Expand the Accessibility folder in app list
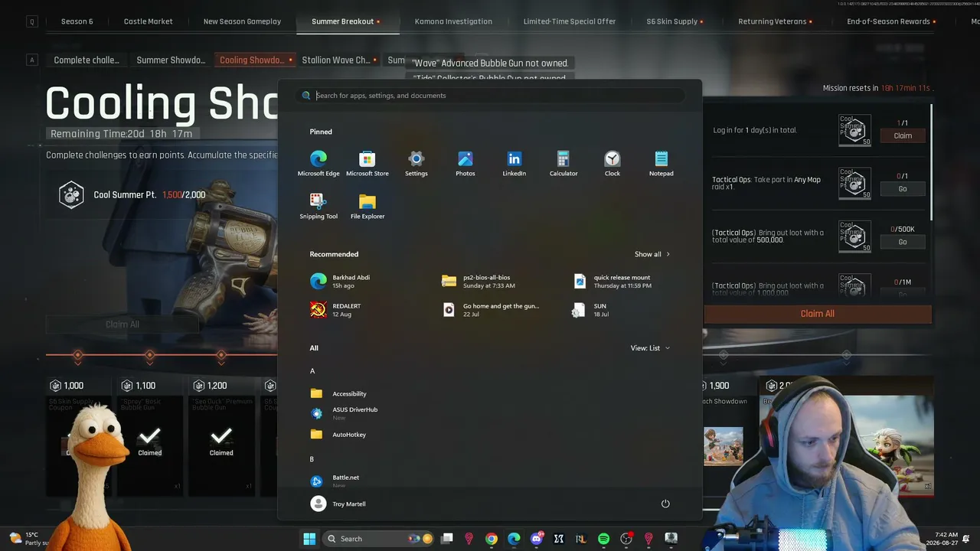Image resolution: width=980 pixels, height=551 pixels. 338,393
